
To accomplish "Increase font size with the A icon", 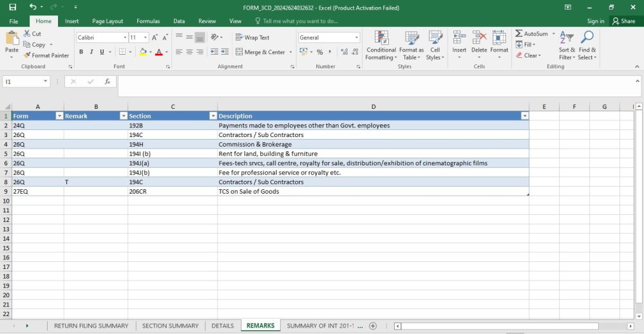I will [155, 37].
